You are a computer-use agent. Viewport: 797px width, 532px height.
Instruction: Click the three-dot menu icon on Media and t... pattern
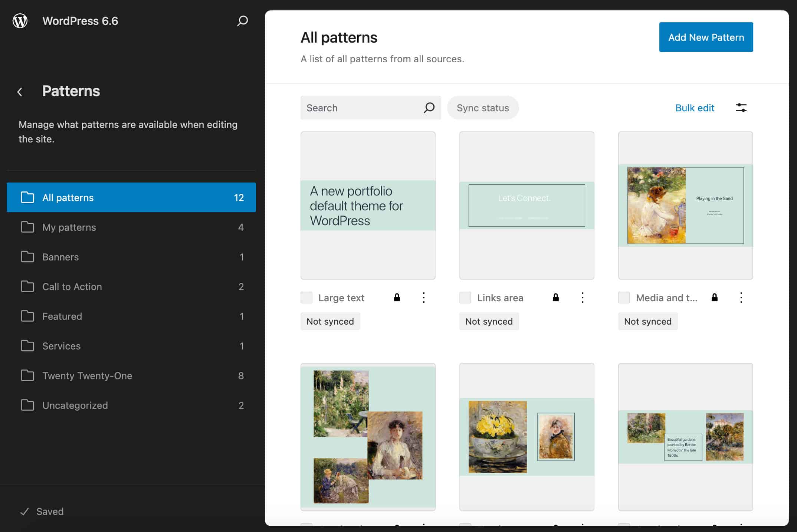coord(742,298)
